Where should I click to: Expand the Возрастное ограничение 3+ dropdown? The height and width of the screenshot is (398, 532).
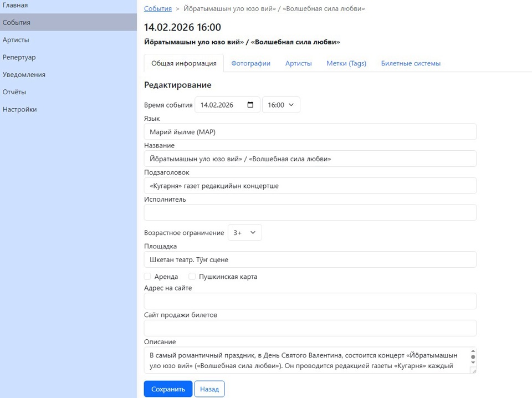pos(244,233)
